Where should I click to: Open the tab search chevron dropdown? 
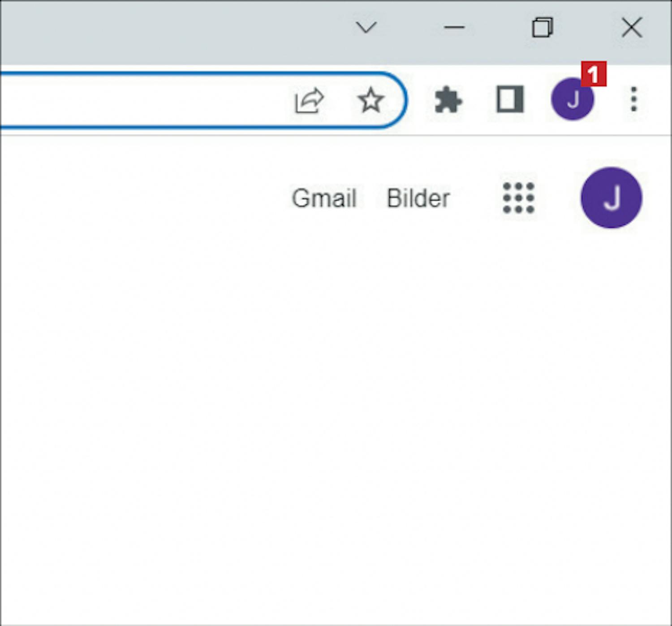pyautogui.click(x=366, y=28)
